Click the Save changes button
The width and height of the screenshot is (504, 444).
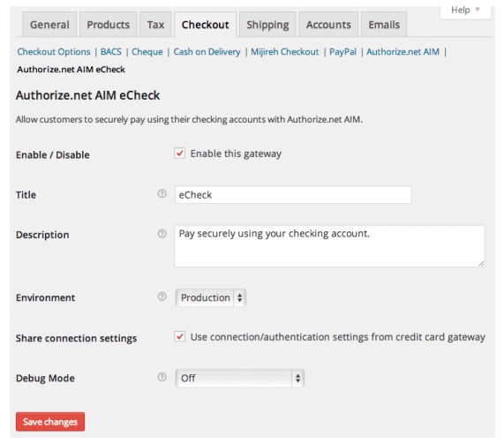point(50,422)
